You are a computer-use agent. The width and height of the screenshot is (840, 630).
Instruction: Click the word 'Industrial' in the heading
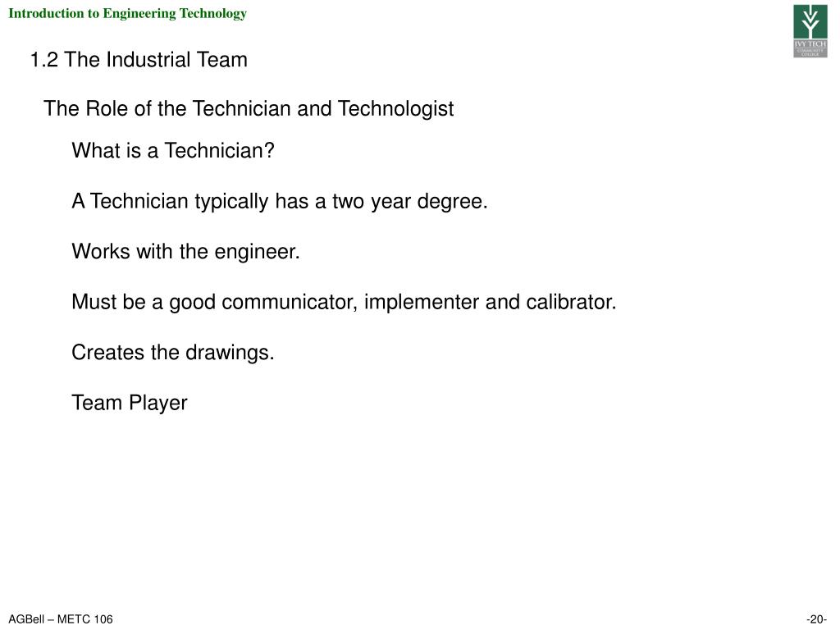[148, 59]
